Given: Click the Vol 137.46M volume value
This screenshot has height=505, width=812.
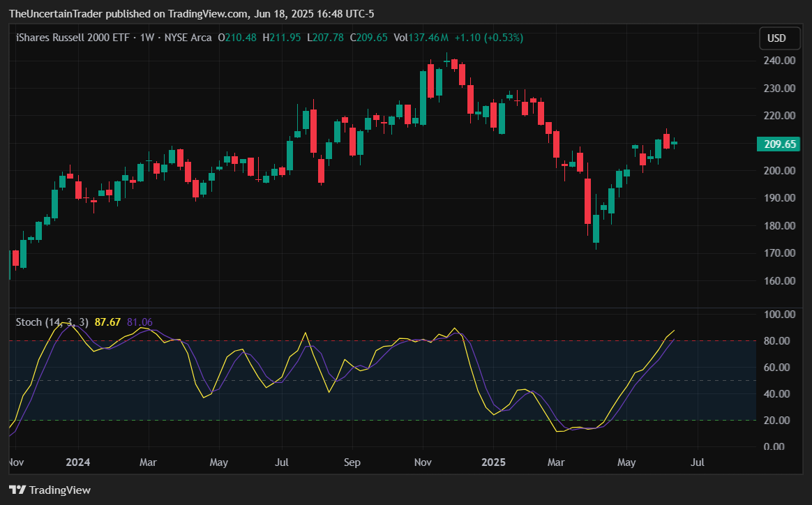Looking at the screenshot, I should [421, 38].
